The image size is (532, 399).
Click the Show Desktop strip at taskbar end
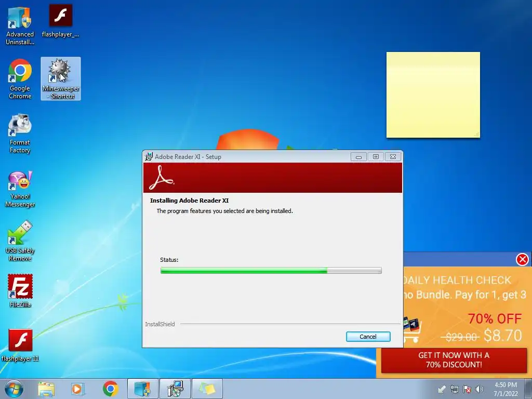pyautogui.click(x=528, y=389)
